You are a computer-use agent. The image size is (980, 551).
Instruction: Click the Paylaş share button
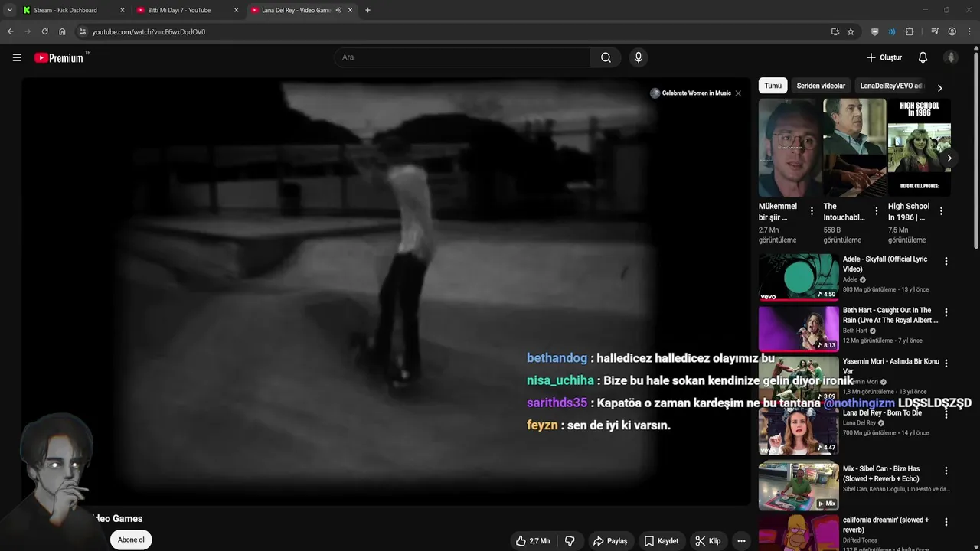click(x=610, y=540)
